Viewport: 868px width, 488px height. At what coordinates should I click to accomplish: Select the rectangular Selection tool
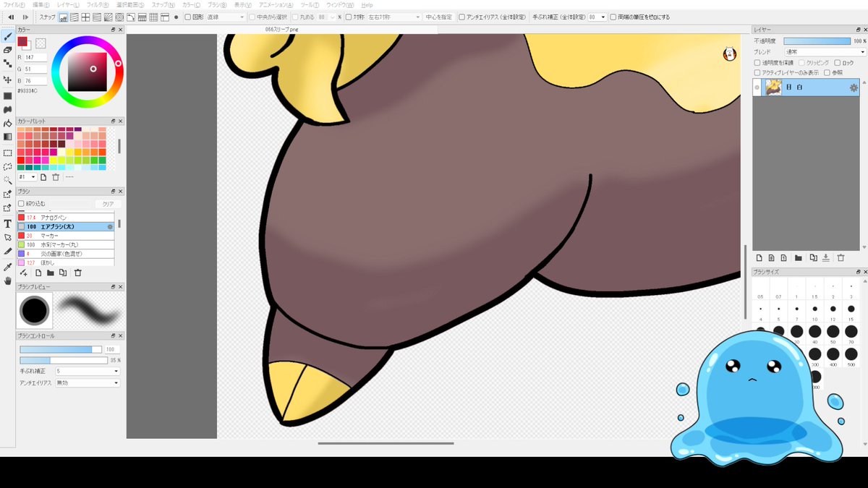[x=7, y=153]
